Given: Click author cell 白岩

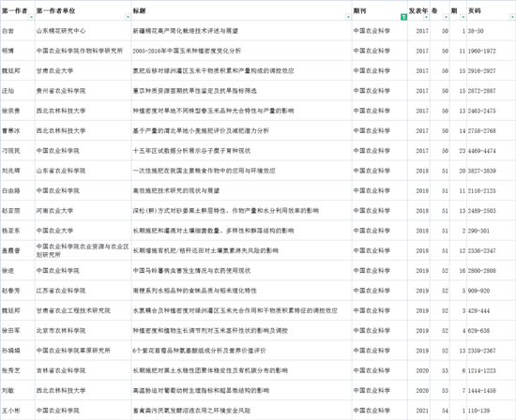Looking at the screenshot, I should 18,31.
